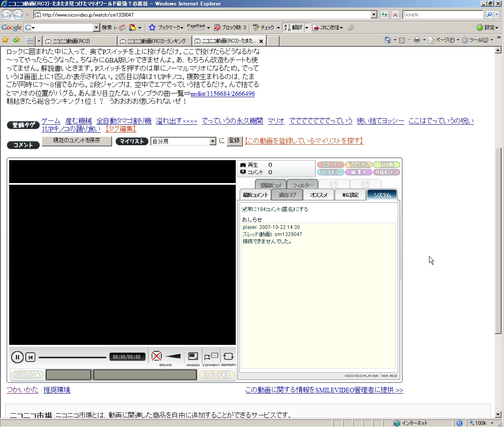Switch to ニコニコ動画(RC2) first browser tab
This screenshot has height=427, width=504.
80,41
